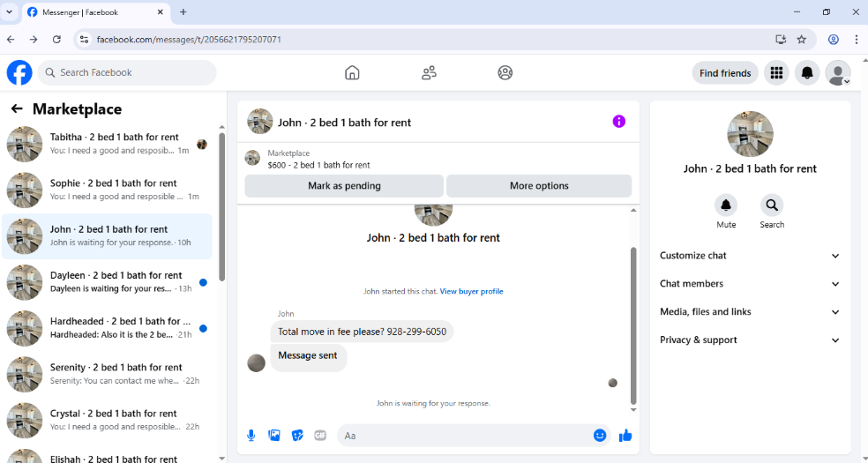
Task: Click the chat message area scrollbar
Action: pos(634,326)
